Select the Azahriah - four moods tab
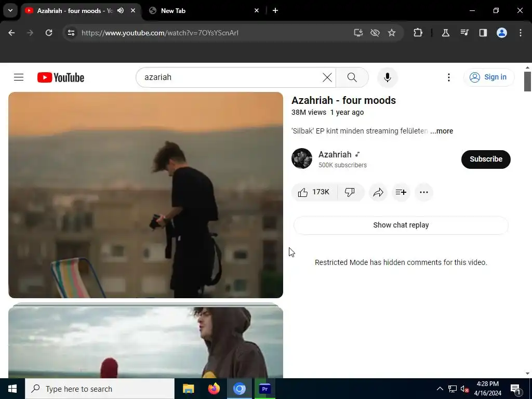The height and width of the screenshot is (399, 532). pyautogui.click(x=74, y=11)
